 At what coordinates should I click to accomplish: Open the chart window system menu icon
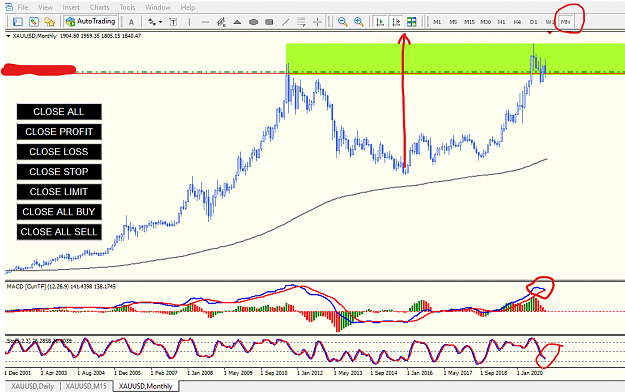(8, 7)
